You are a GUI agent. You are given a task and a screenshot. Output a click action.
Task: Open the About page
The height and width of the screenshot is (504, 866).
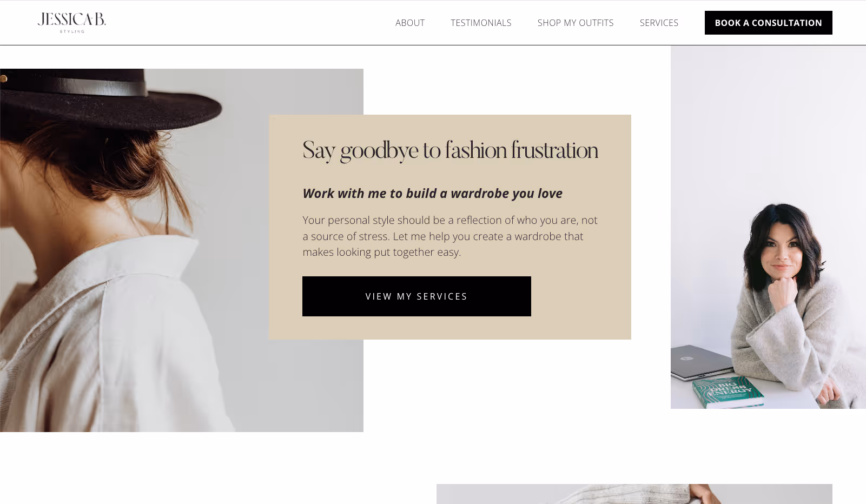tap(410, 23)
